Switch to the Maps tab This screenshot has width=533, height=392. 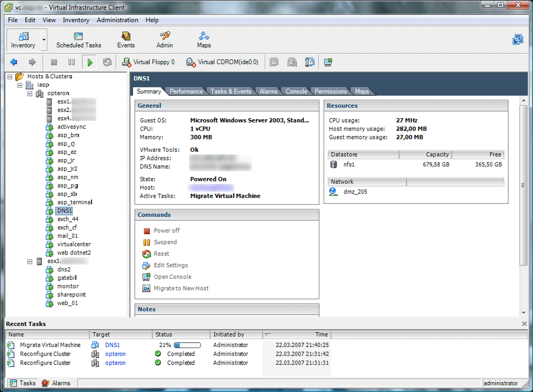click(362, 91)
